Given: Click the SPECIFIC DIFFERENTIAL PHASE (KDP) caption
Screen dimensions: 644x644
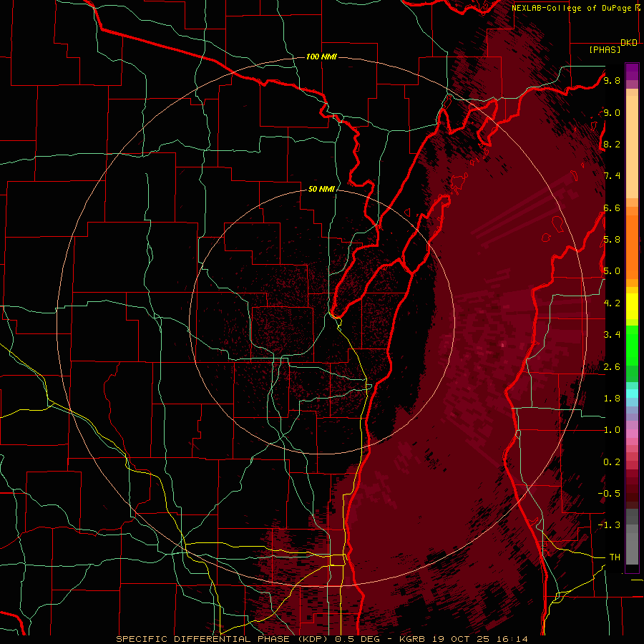Looking at the screenshot, I should click(223, 639).
